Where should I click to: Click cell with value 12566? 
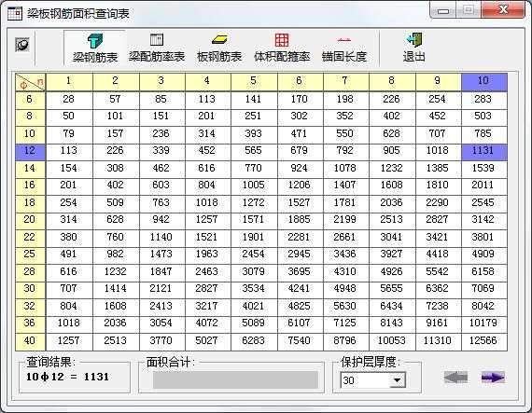coord(484,341)
